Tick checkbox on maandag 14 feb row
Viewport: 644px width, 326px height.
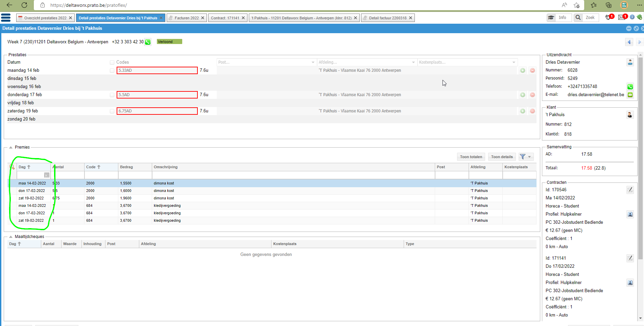pyautogui.click(x=112, y=70)
